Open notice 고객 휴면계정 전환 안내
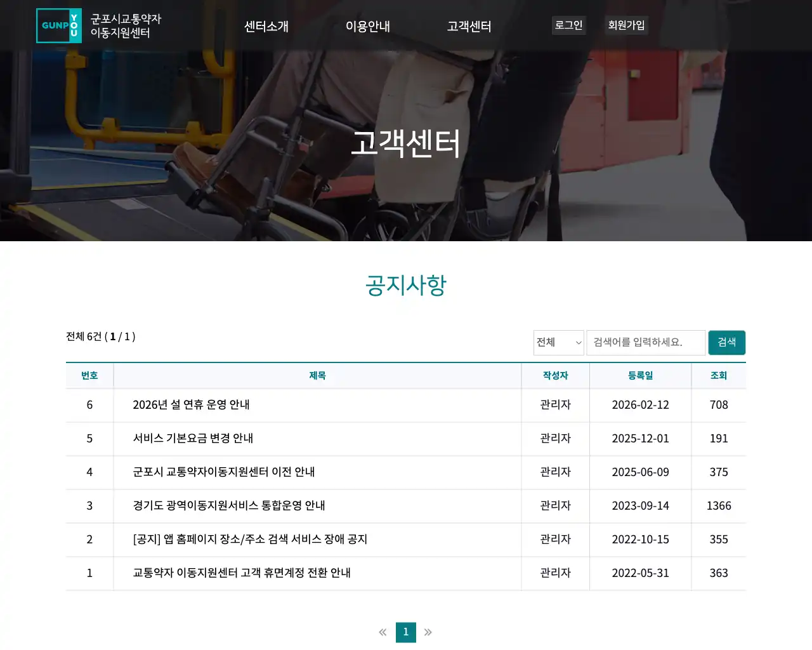This screenshot has width=812, height=650. (242, 573)
